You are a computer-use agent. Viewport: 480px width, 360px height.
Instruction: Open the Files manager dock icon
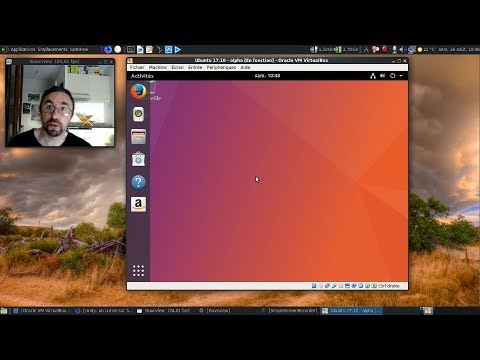pos(138,137)
